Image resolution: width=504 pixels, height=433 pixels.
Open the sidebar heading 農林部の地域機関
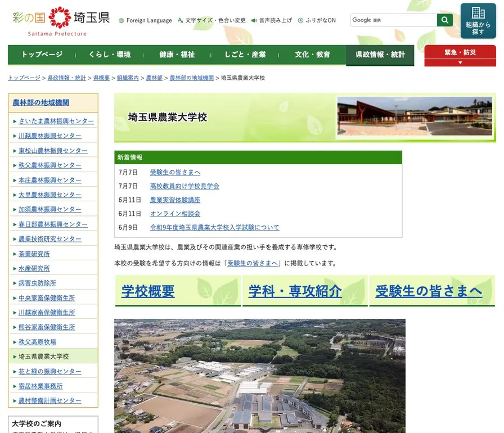click(41, 102)
